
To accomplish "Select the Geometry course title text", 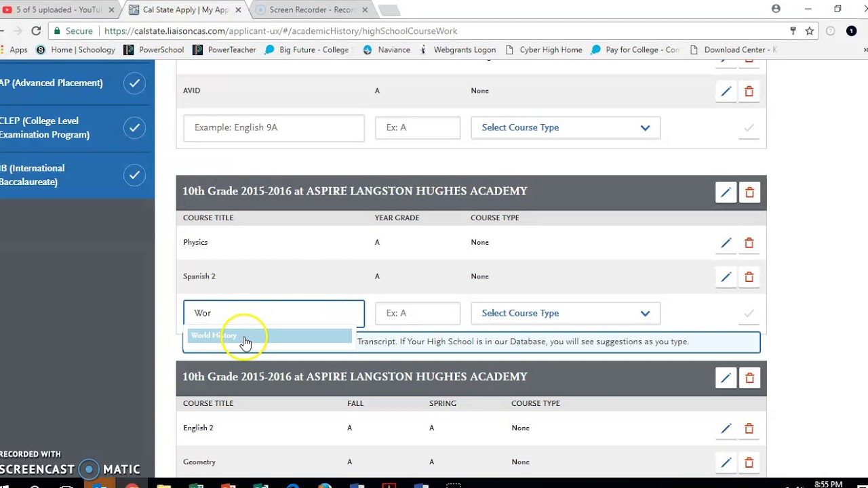I will [x=199, y=462].
